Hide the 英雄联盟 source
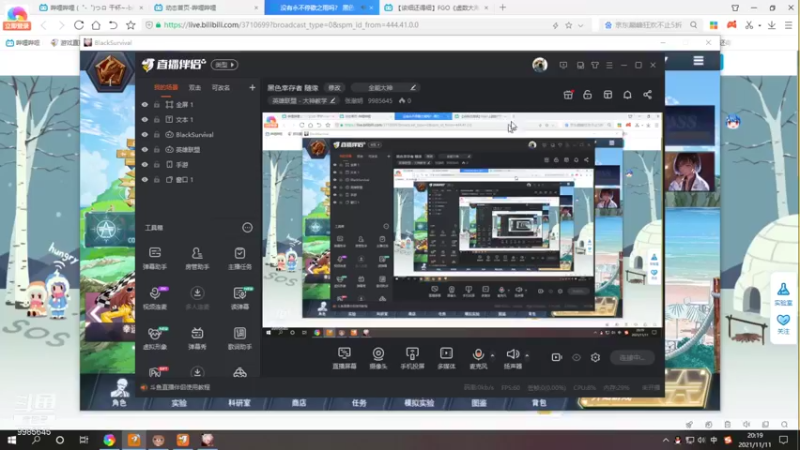The image size is (800, 450). click(145, 149)
